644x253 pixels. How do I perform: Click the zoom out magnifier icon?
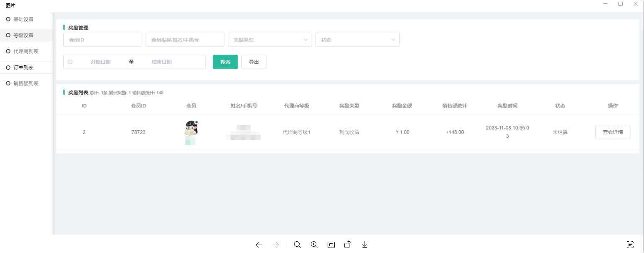point(297,245)
